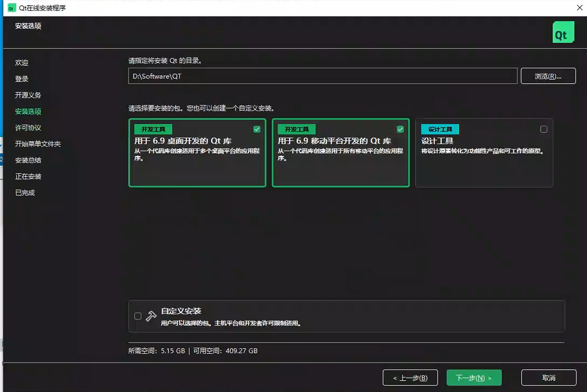The image size is (587, 392).
Task: Proceed with the 下一步(N) button
Action: tap(474, 378)
